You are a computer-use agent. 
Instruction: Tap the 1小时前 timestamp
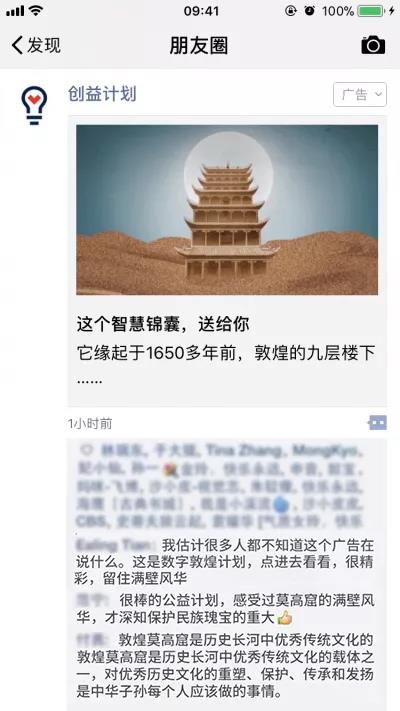click(90, 424)
